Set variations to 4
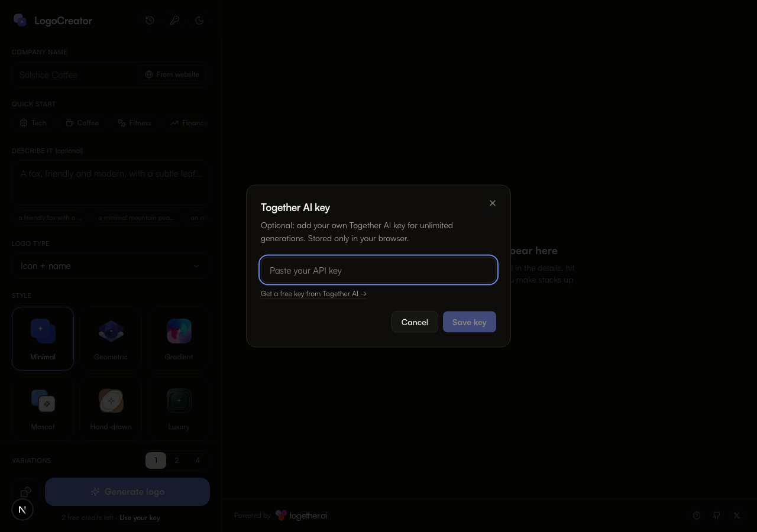The width and height of the screenshot is (757, 532). pyautogui.click(x=198, y=460)
